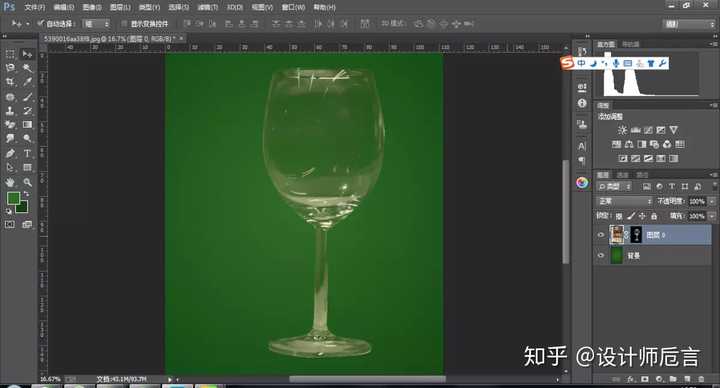Viewport: 720px width, 388px height.
Task: Click the green foreground color swatch
Action: pyautogui.click(x=13, y=198)
